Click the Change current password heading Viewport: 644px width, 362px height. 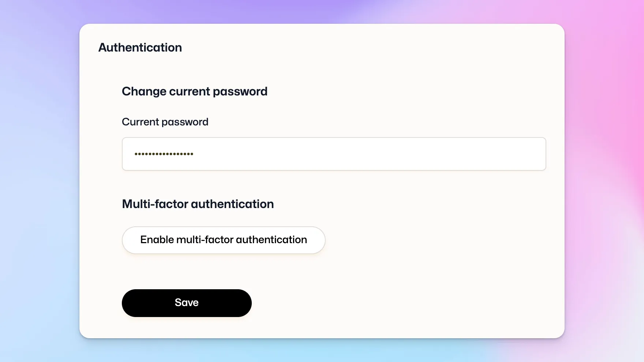pyautogui.click(x=195, y=91)
